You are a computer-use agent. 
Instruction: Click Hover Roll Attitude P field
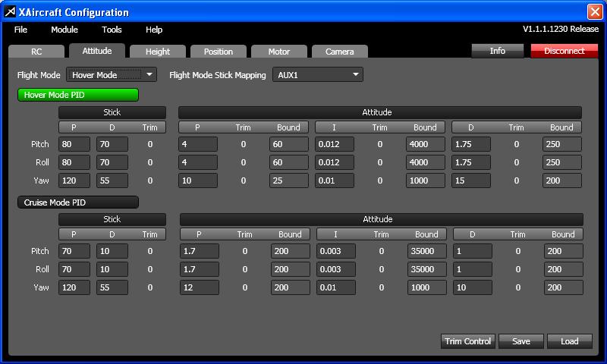pos(198,162)
